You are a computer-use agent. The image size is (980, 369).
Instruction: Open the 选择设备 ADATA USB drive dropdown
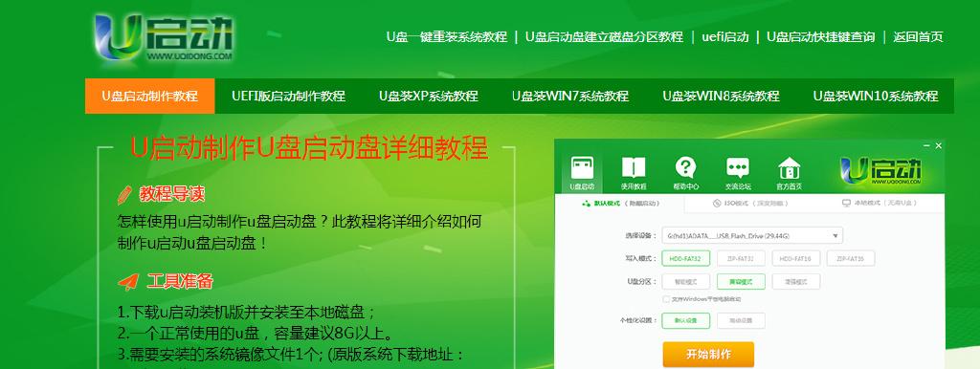click(752, 235)
